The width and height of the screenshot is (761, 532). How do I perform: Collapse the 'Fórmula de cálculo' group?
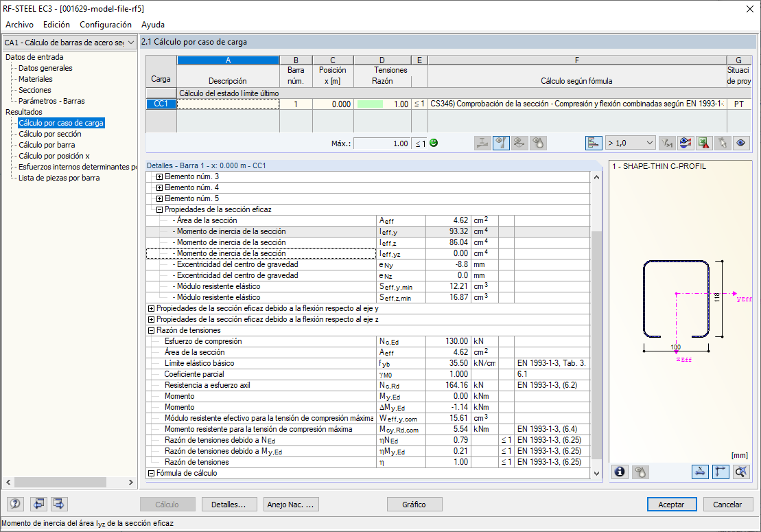pos(151,473)
